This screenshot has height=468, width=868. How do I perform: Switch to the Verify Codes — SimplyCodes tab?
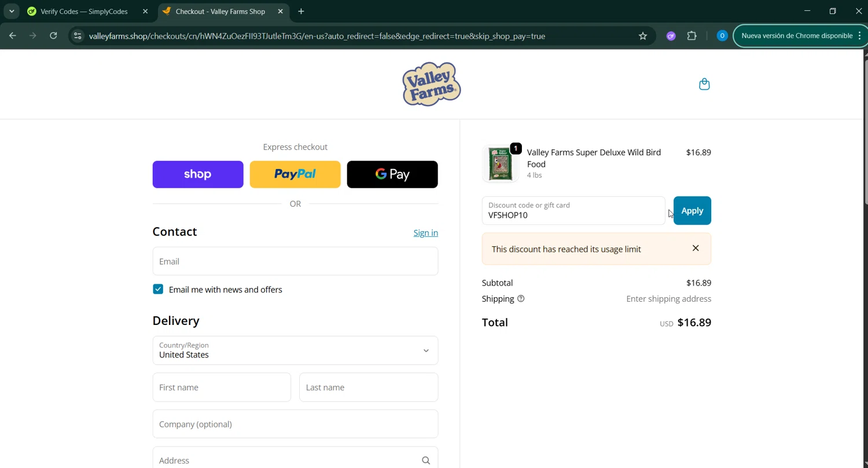point(85,11)
